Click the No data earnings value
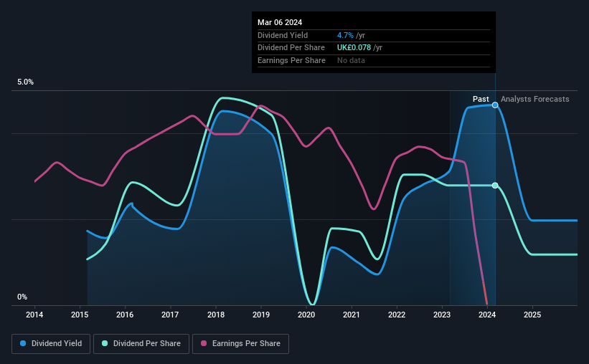The width and height of the screenshot is (589, 364). point(351,60)
